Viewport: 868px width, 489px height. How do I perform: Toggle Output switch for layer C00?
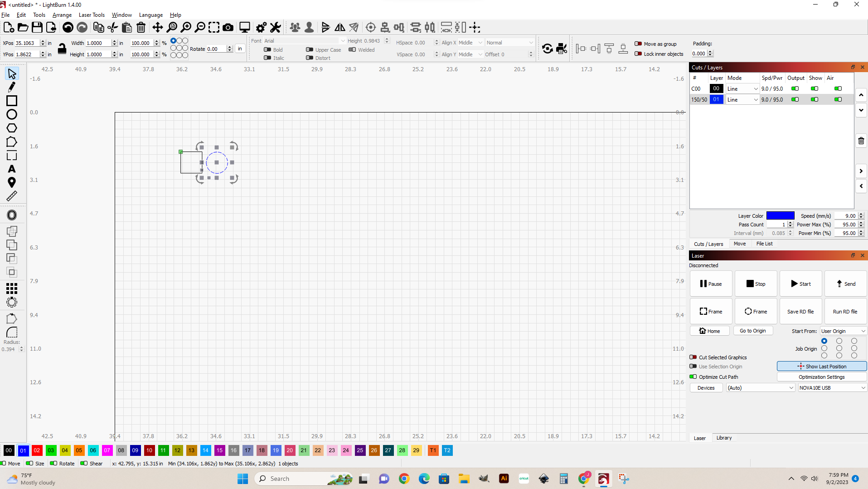795,88
